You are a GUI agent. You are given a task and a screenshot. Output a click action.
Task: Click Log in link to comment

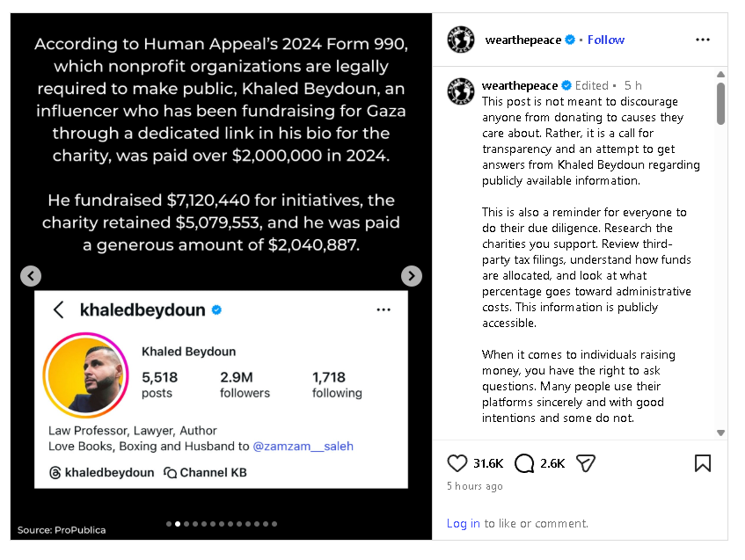(x=464, y=523)
